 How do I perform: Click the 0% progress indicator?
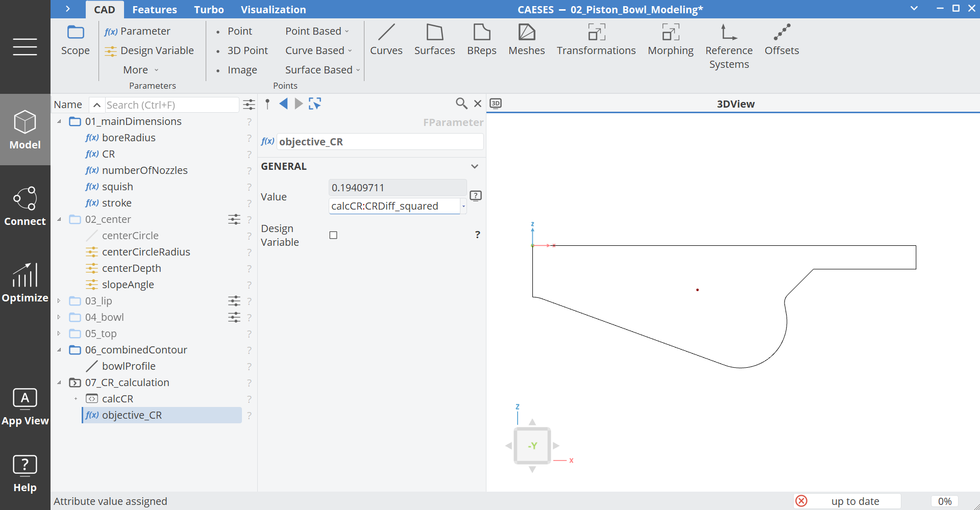coord(945,501)
